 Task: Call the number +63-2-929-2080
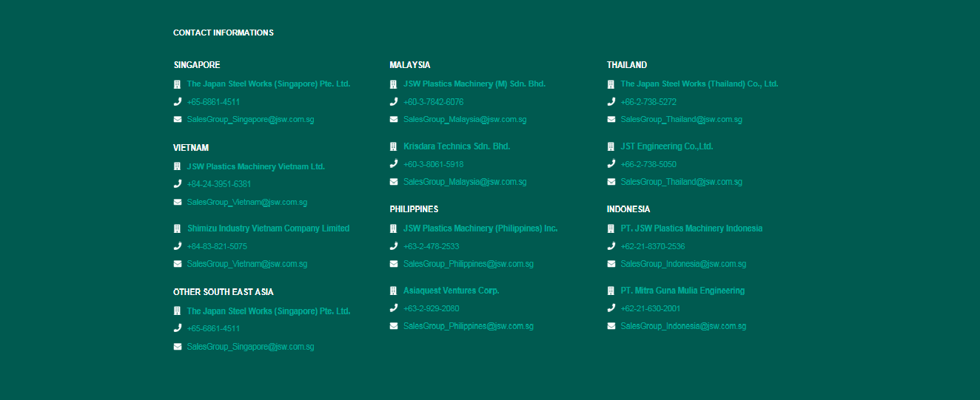(x=431, y=308)
